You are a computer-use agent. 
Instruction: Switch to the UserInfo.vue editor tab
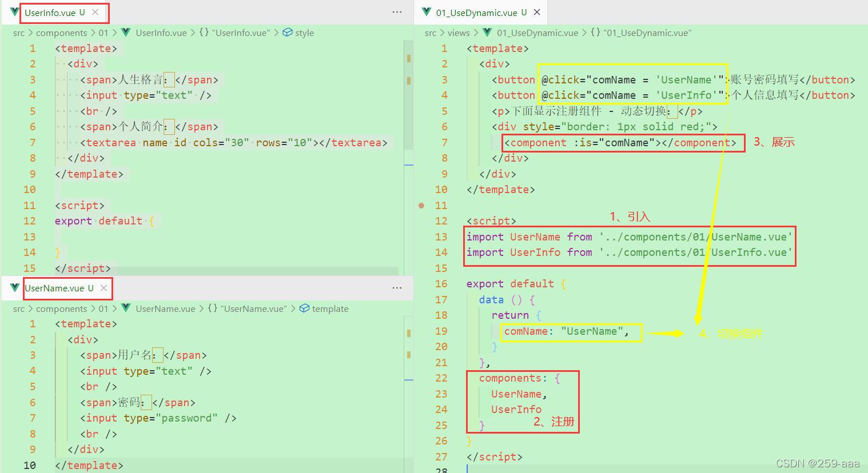coord(55,12)
